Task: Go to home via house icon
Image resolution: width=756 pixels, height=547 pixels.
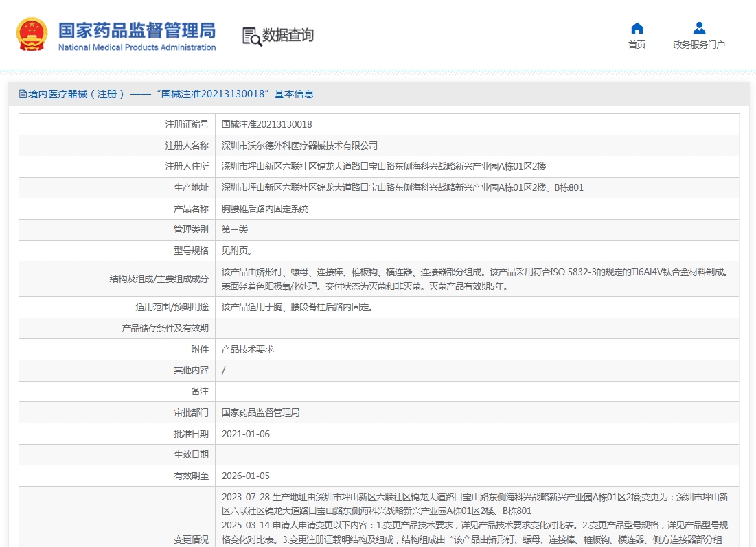Action: (637, 28)
